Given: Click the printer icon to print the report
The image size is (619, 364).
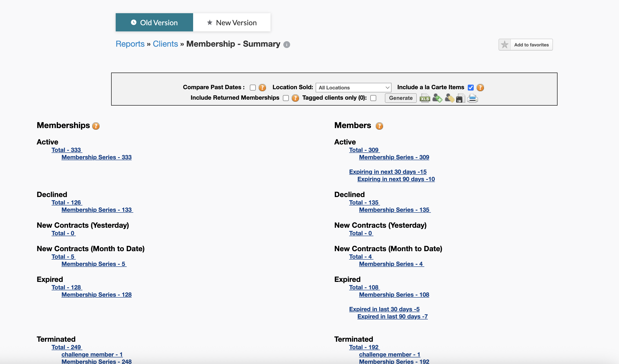Looking at the screenshot, I should [472, 98].
